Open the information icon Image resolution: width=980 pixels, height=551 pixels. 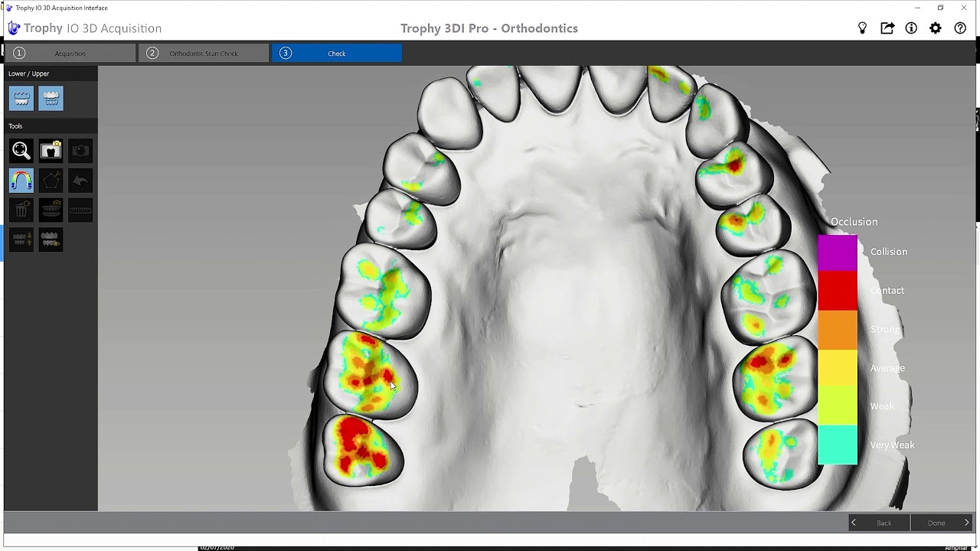tap(911, 28)
